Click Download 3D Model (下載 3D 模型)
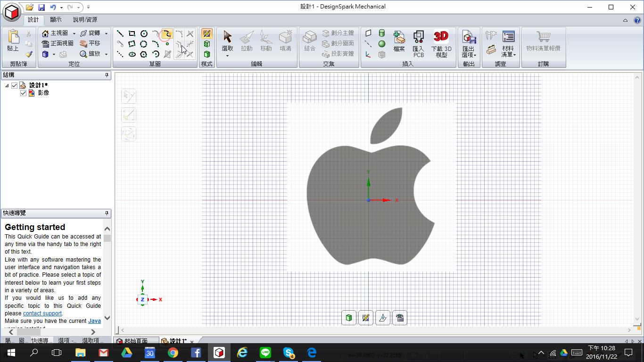This screenshot has width=644, height=362. (x=441, y=44)
